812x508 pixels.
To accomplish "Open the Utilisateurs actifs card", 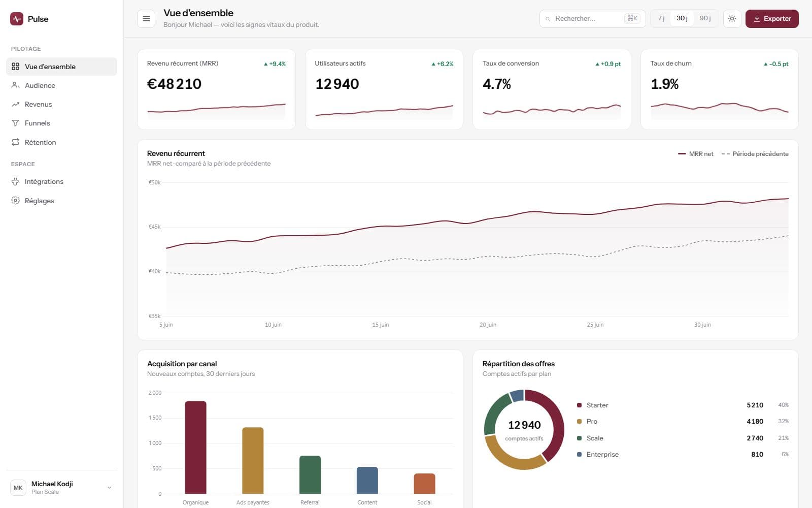I will tap(384, 89).
